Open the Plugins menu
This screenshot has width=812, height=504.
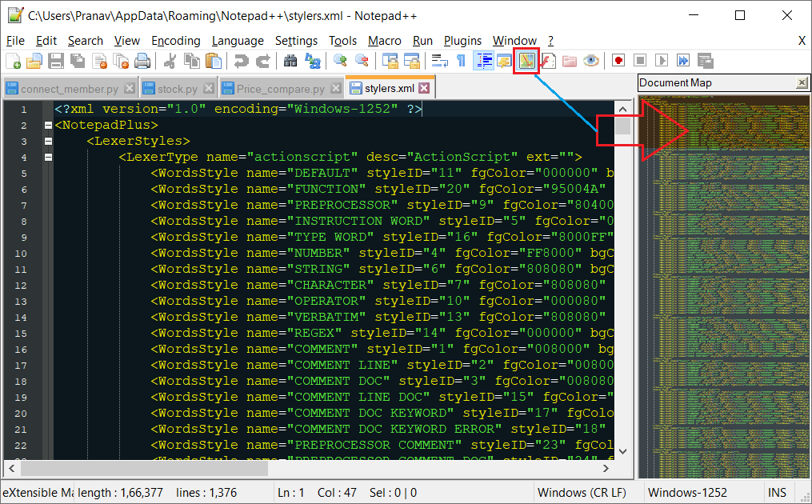[x=462, y=41]
